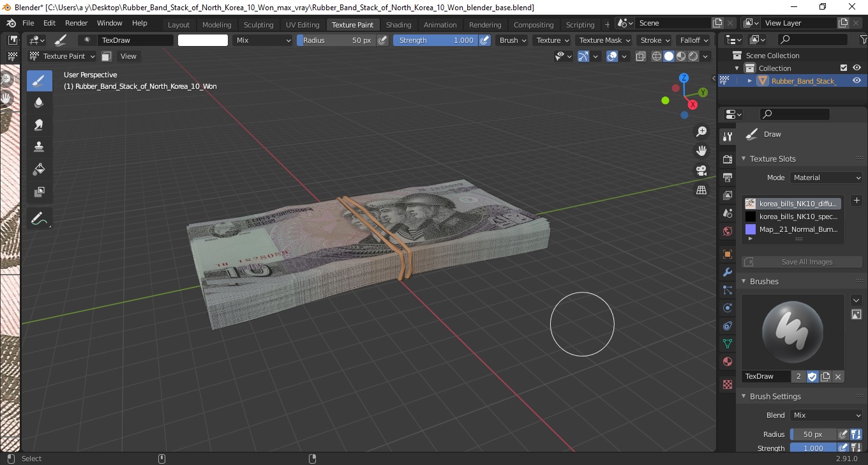
Task: Select the Annotate tool
Action: pos(39,218)
